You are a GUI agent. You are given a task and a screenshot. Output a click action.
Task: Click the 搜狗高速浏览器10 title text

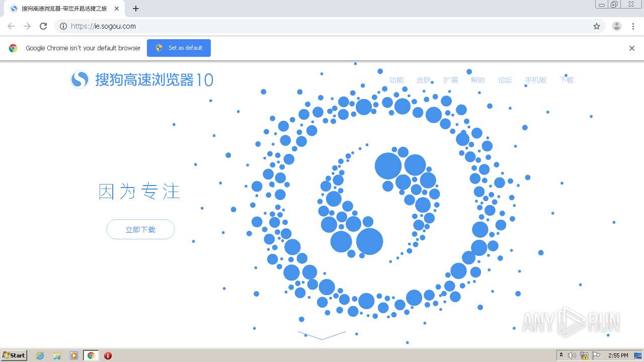(x=154, y=79)
